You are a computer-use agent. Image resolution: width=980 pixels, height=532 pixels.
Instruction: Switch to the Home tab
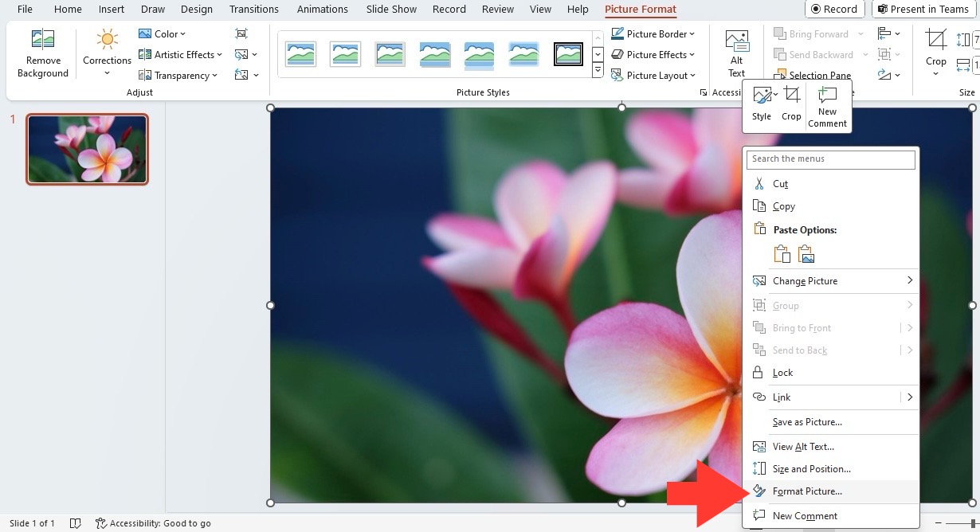coord(68,10)
